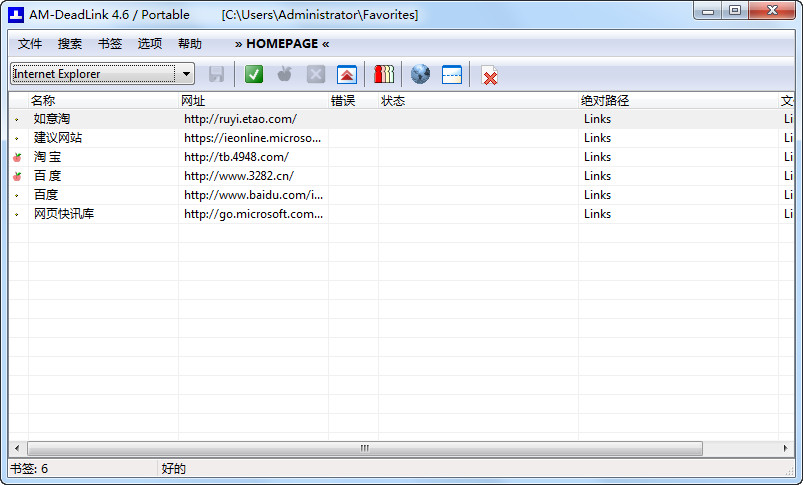The height and width of the screenshot is (485, 803).
Task: Open the 书签 menu
Action: [110, 44]
